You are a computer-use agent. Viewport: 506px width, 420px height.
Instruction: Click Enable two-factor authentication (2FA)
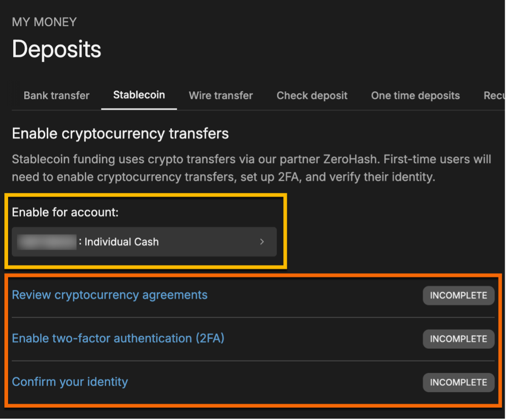(117, 338)
